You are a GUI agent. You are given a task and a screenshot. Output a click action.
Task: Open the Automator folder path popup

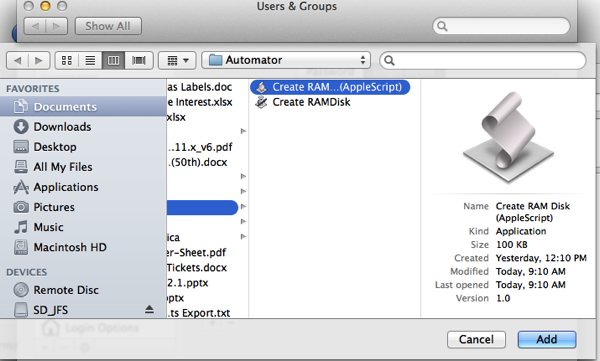click(286, 60)
